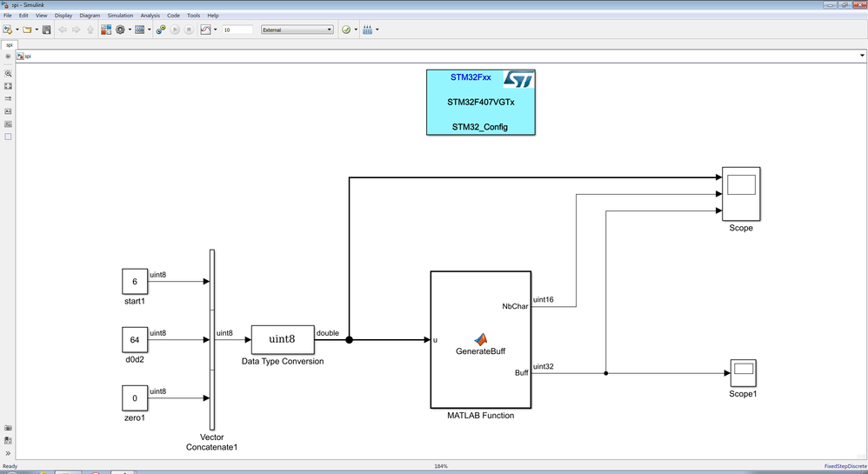Click the second bottom-left palette icon
This screenshot has height=474, width=868.
tap(8, 441)
